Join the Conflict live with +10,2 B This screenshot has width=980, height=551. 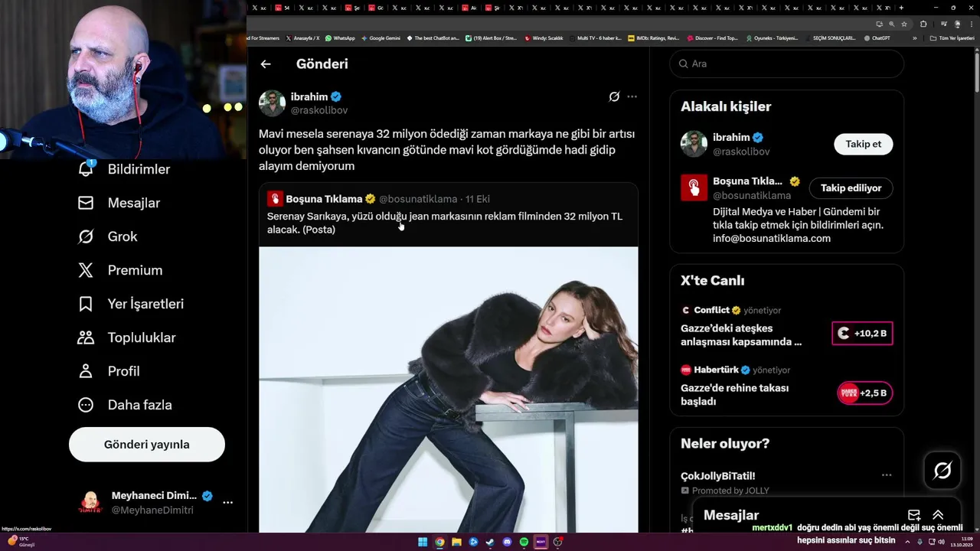click(862, 333)
